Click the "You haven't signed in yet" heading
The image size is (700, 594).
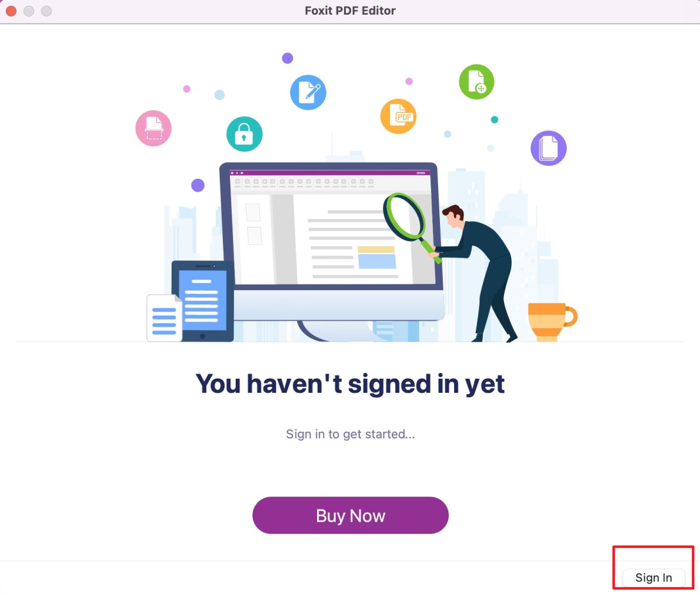350,384
